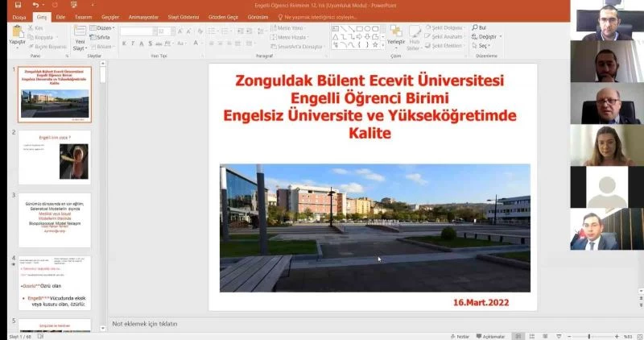Select the rectangle shape in gallery
Viewport: 644px width, 340px height.
359,29
